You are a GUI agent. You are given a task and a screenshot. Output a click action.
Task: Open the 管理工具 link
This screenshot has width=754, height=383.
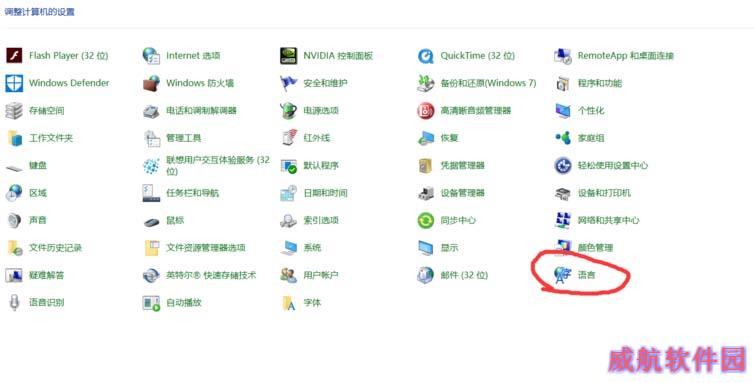tap(184, 138)
